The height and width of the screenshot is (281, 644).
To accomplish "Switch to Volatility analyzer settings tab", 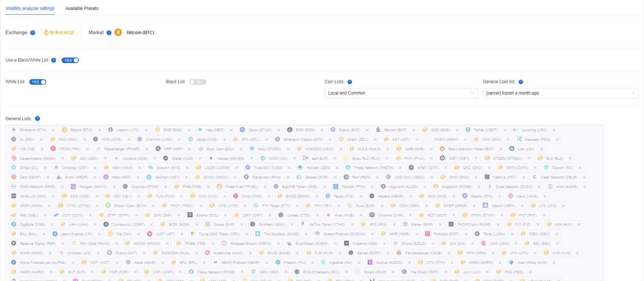I will [30, 8].
